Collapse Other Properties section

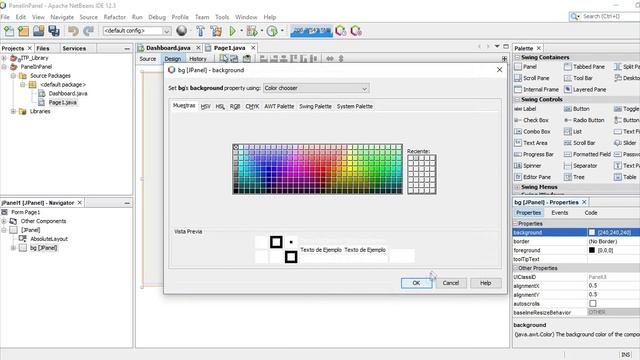515,268
